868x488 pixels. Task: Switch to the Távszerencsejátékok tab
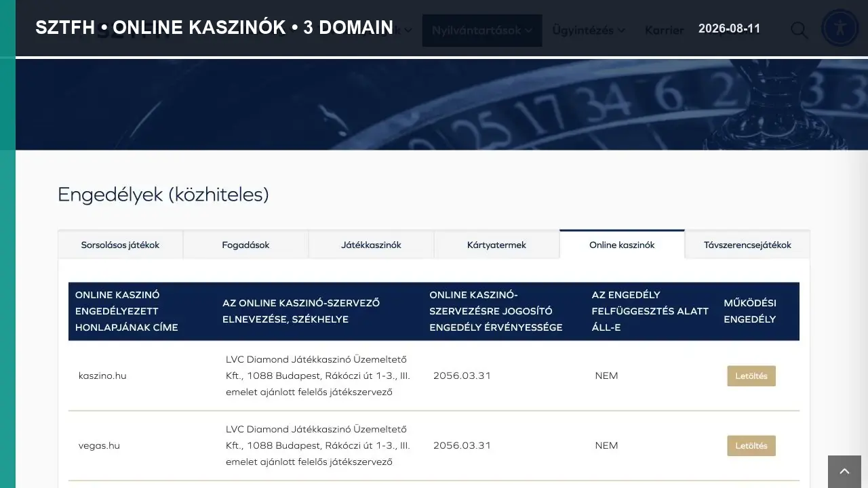pyautogui.click(x=747, y=245)
